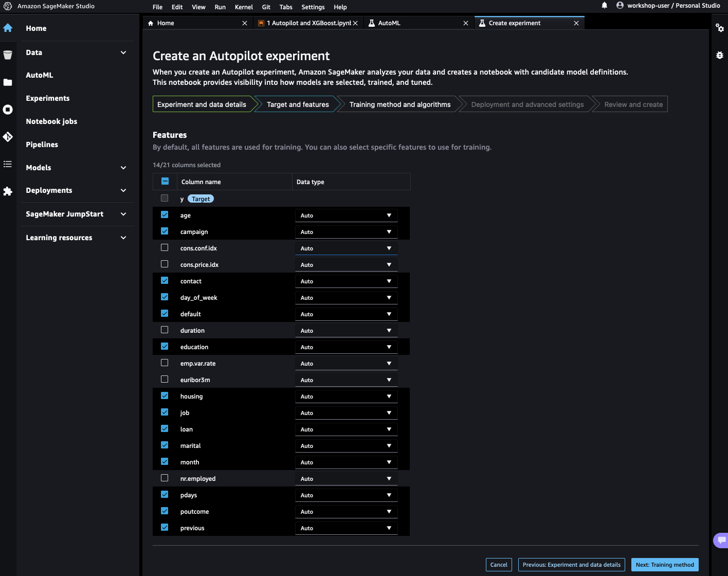Image resolution: width=728 pixels, height=576 pixels.
Task: Close the Home tab
Action: click(245, 23)
